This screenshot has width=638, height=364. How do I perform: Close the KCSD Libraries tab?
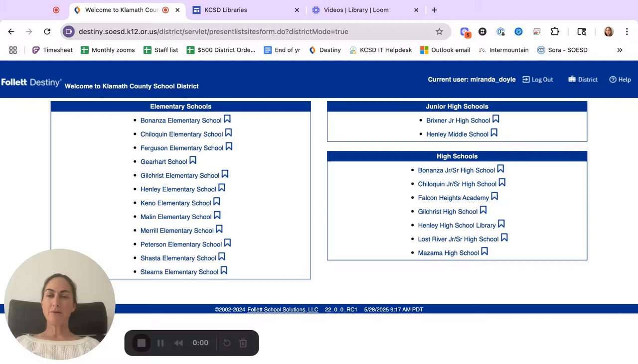(x=297, y=10)
